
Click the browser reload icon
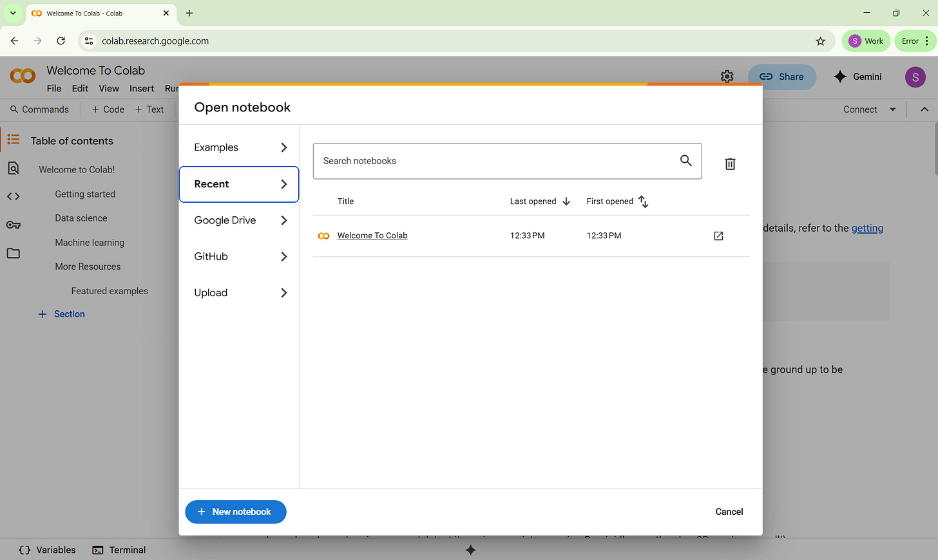61,41
